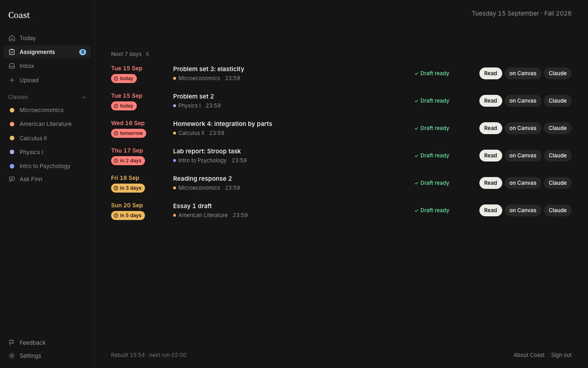The height and width of the screenshot is (368, 588).
Task: Click the Ask Finn chat icon
Action: 12,179
